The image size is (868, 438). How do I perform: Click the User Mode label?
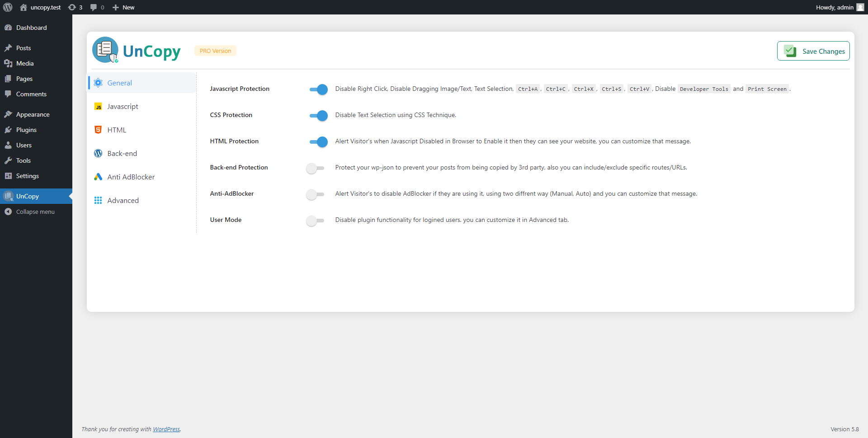point(226,220)
